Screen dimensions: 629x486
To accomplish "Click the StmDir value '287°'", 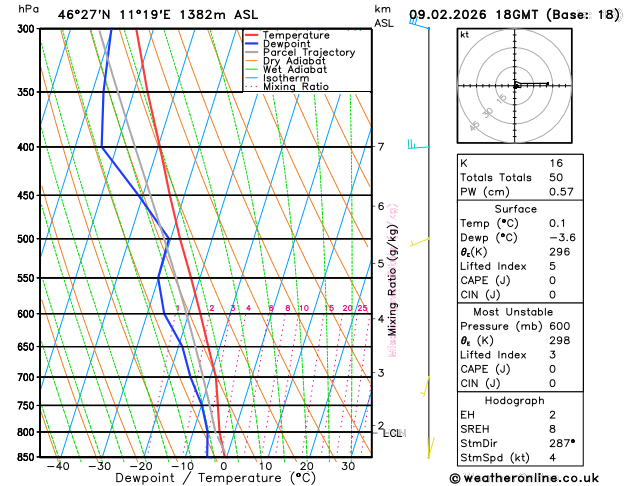I will coord(562,443).
